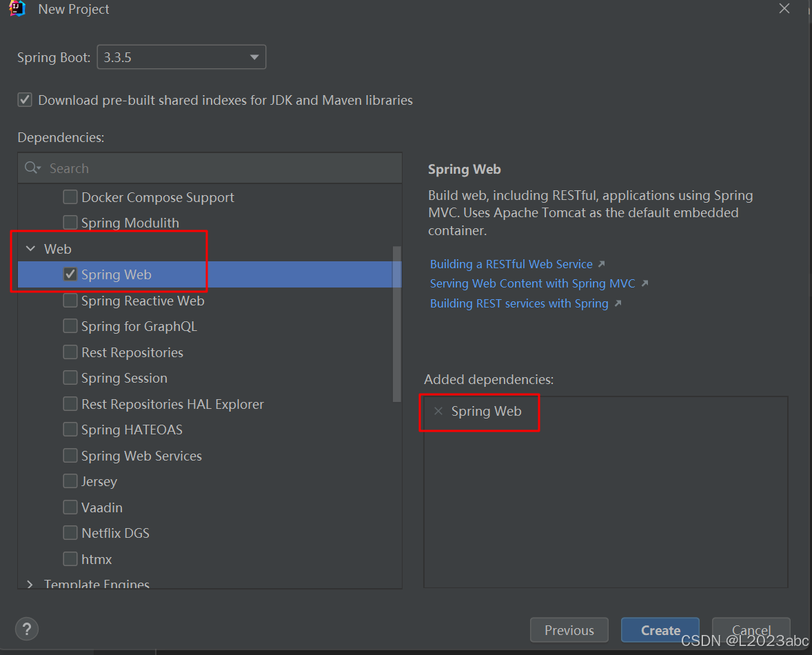Close the New Project dialog
Image resolution: width=812 pixels, height=655 pixels.
784,8
